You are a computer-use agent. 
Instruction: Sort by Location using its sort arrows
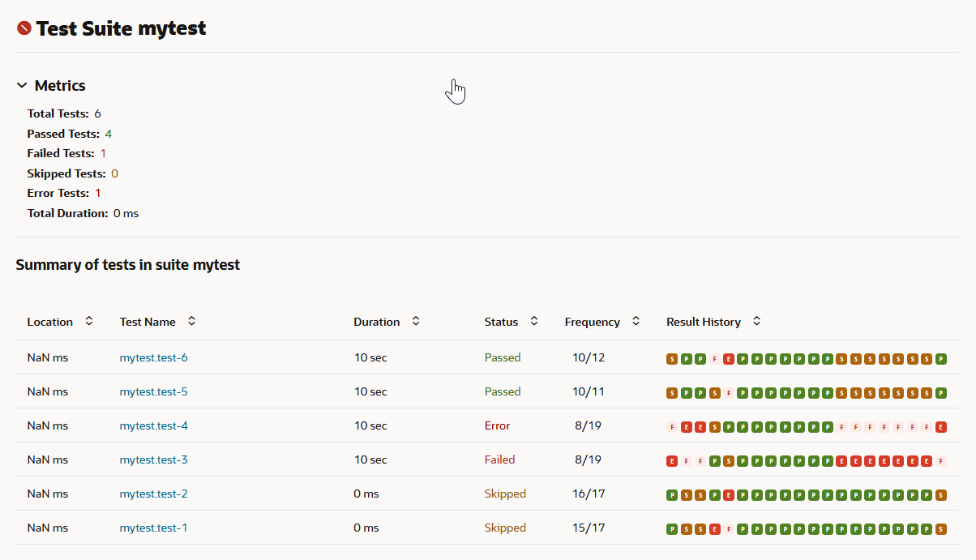(x=89, y=322)
